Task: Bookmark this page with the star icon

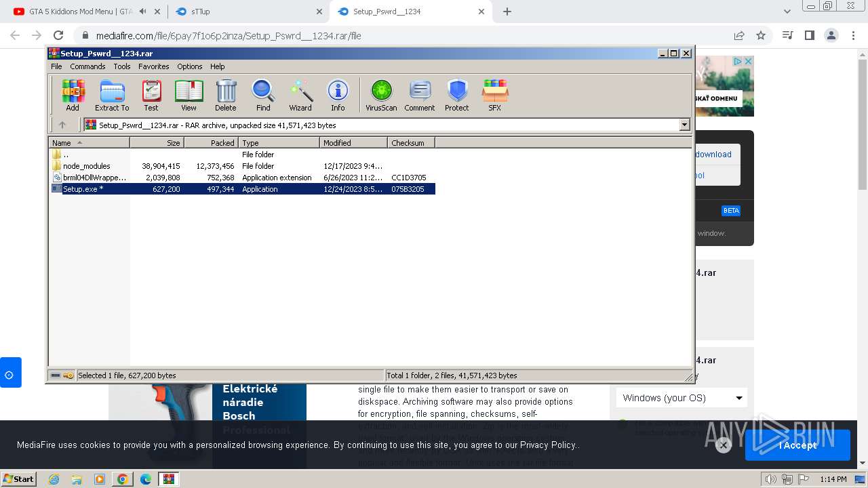Action: (x=761, y=35)
